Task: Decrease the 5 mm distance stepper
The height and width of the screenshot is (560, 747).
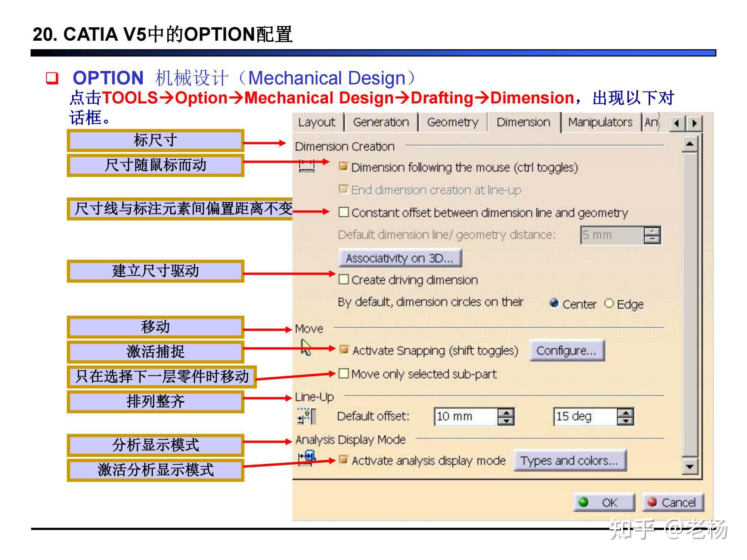Action: coord(652,239)
